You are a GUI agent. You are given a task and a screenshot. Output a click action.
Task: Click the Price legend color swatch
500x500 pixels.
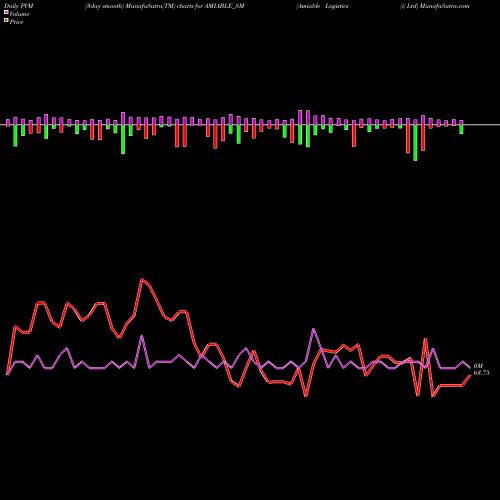point(6,21)
